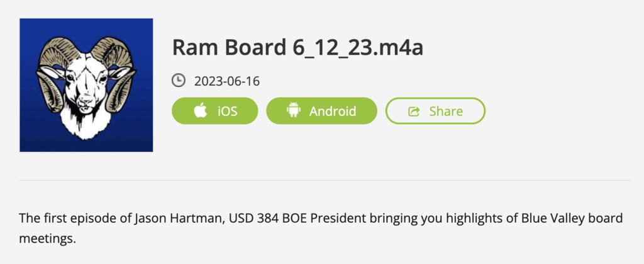Image resolution: width=644 pixels, height=264 pixels.
Task: Open the iOS app download button
Action: [215, 111]
